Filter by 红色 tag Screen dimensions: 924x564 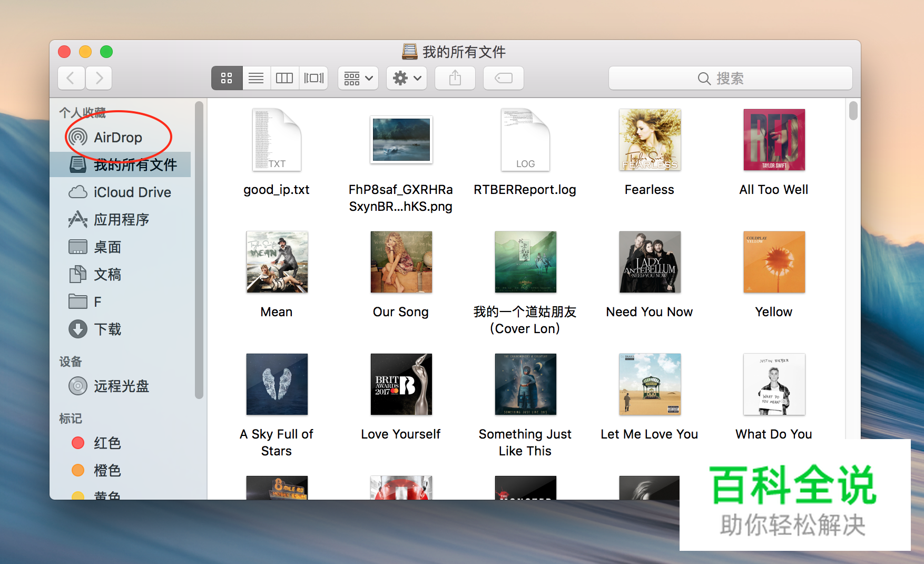[x=120, y=443]
